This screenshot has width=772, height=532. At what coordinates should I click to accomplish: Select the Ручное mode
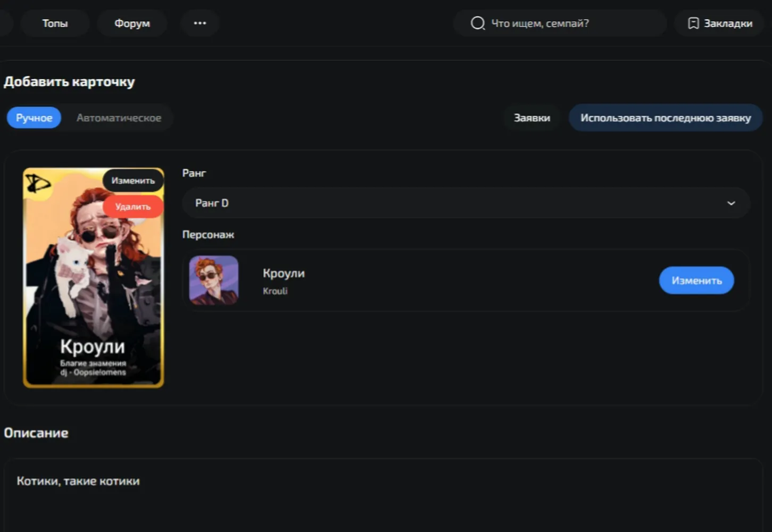34,118
